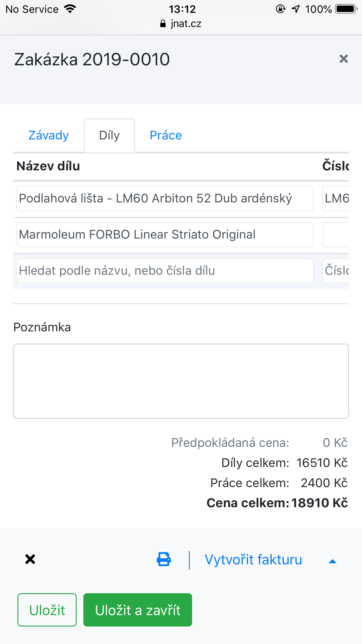The width and height of the screenshot is (362, 644).
Task: Close the Zakázka 2019-0010 dialog
Action: [x=344, y=59]
